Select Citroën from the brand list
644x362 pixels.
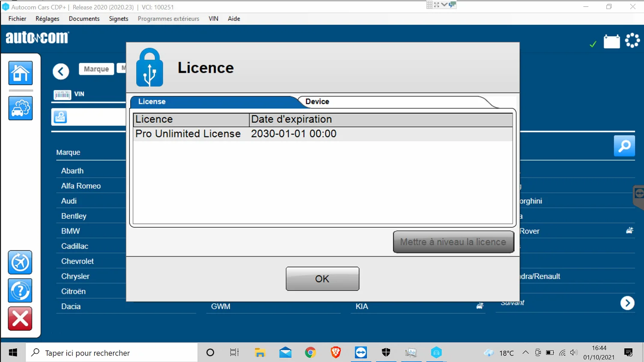point(73,291)
